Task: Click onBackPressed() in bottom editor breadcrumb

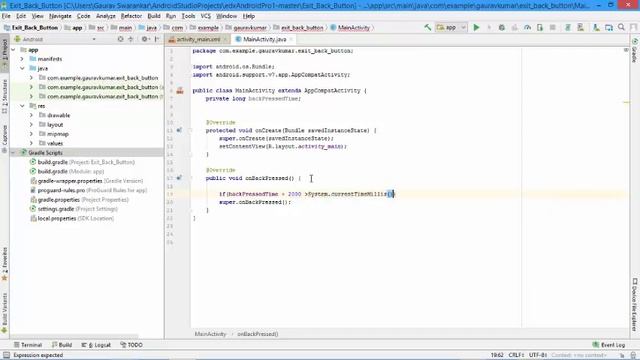Action: tap(258, 334)
